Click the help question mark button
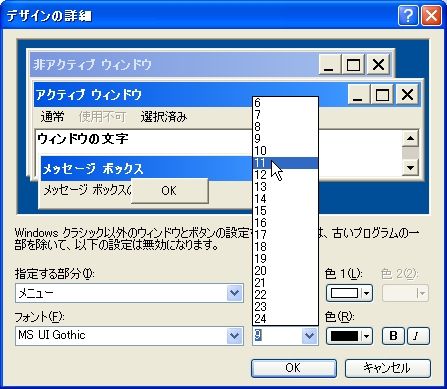 pos(408,15)
